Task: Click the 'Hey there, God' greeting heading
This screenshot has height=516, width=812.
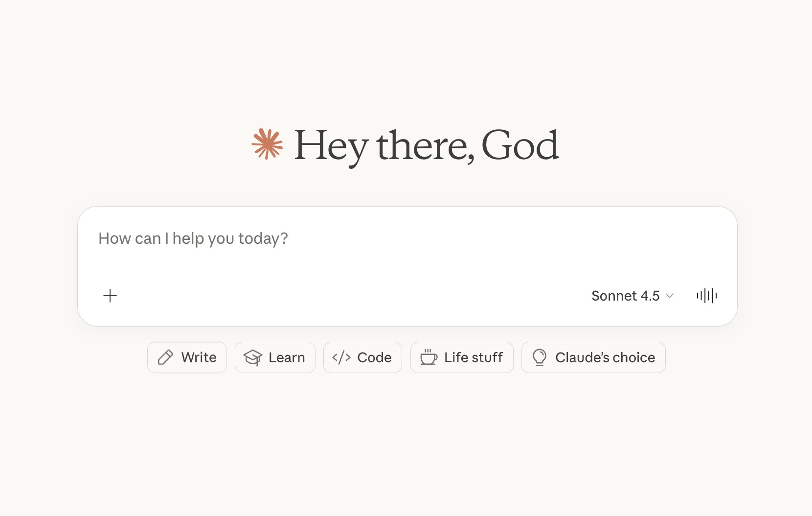Action: tap(426, 145)
